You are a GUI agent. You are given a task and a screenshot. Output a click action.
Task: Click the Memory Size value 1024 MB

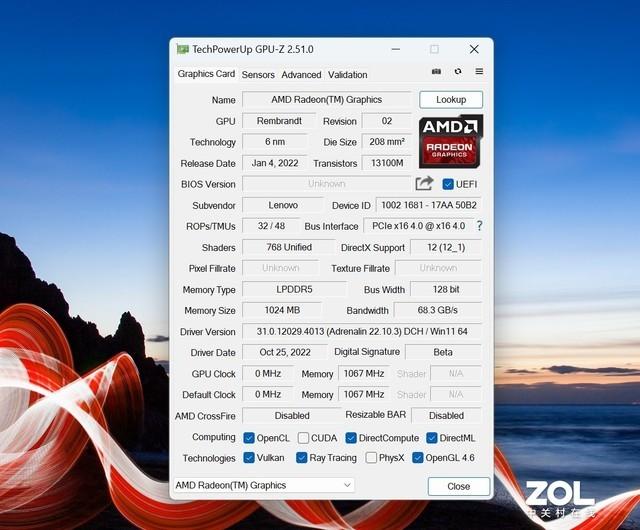(282, 310)
